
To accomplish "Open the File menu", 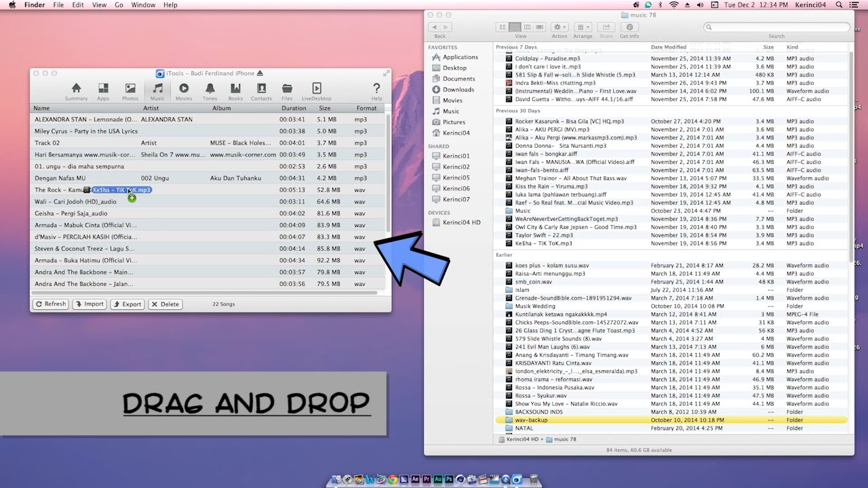I will coord(58,5).
